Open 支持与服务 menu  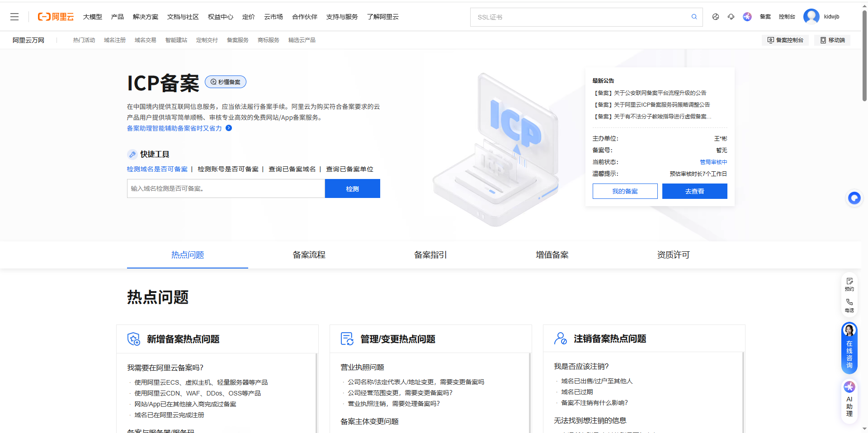point(342,17)
